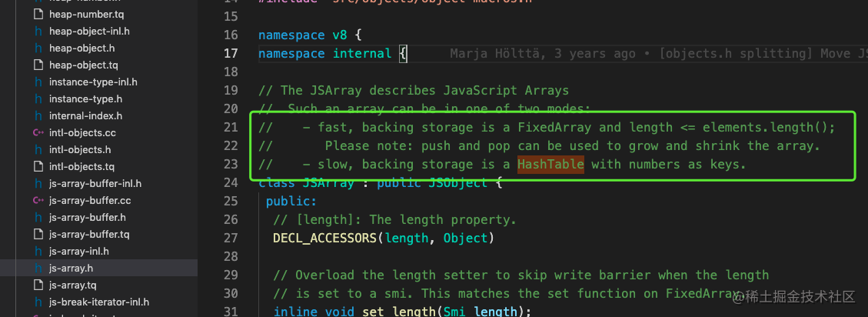Click the h icon beside instance-type.h

click(38, 98)
